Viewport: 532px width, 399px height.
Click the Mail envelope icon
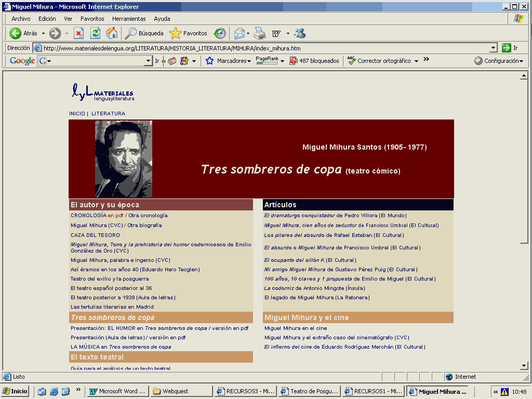240,33
